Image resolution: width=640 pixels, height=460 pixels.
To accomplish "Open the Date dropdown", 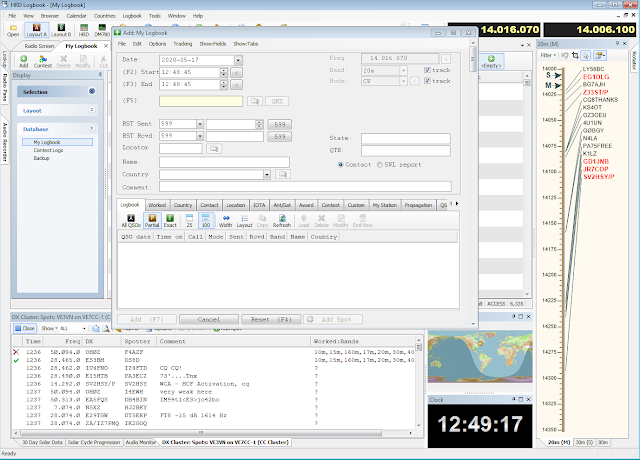I will [x=238, y=60].
